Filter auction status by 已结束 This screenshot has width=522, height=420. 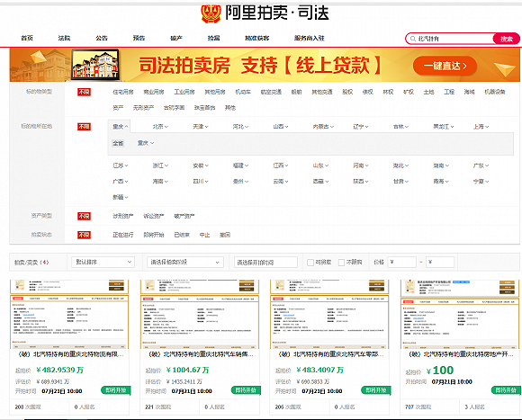(x=182, y=235)
